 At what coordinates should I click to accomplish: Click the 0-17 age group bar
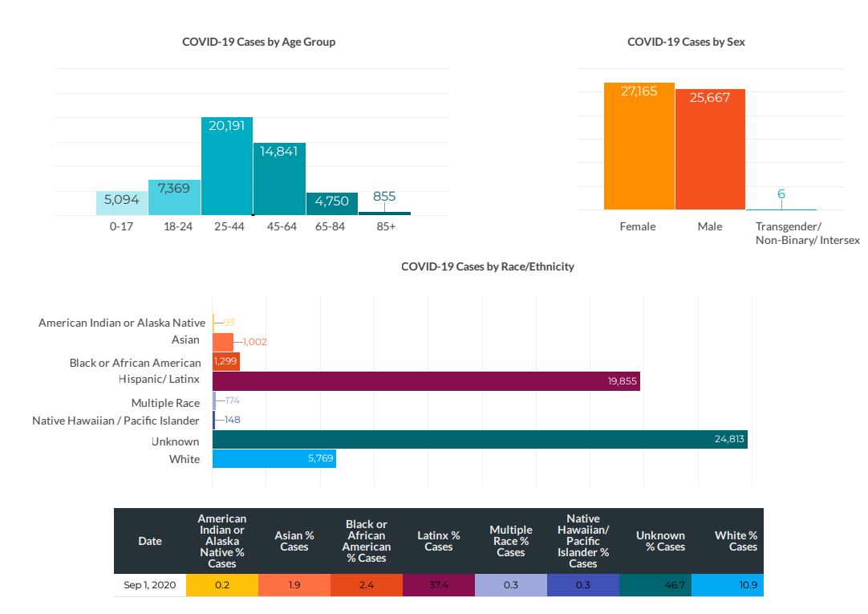(121, 203)
